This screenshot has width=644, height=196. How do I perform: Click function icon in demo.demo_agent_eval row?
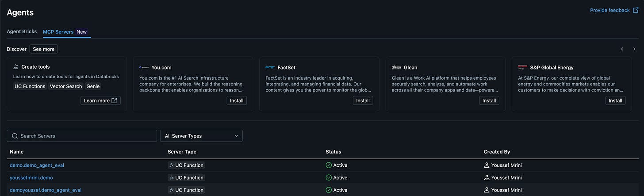(x=171, y=165)
